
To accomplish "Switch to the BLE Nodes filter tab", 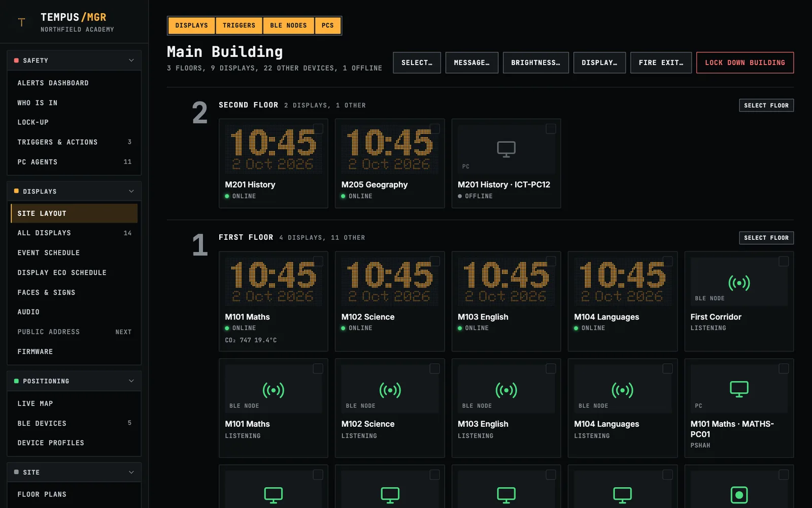I will click(x=288, y=25).
